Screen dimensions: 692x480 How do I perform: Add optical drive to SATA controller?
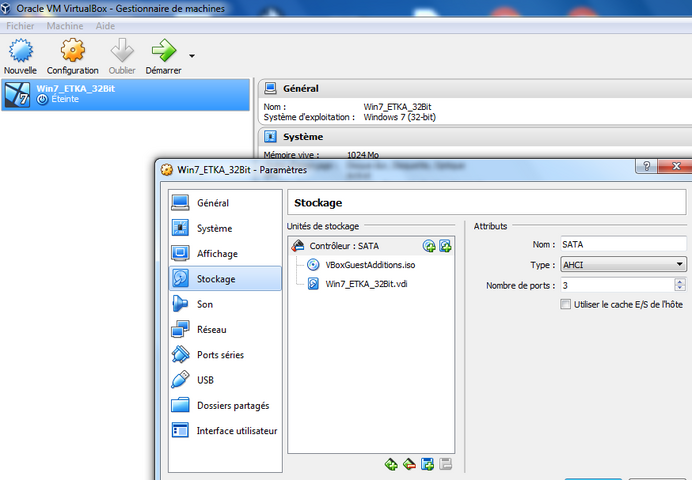[429, 246]
